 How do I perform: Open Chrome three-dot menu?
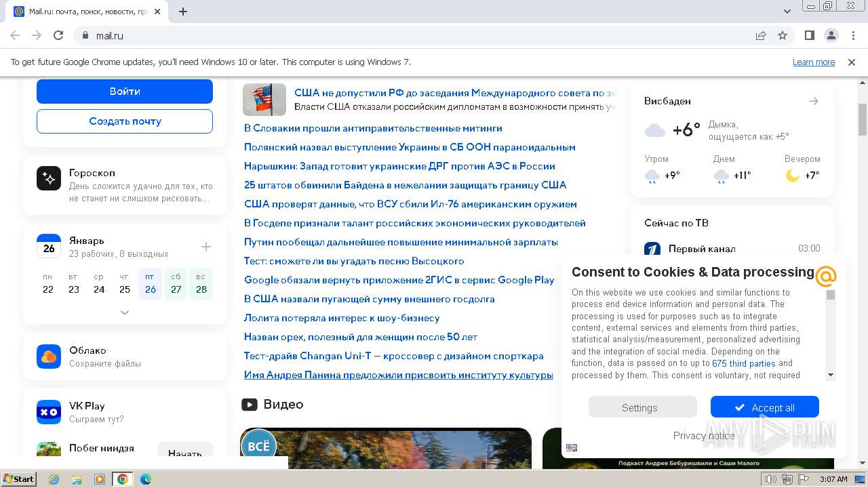(x=852, y=35)
